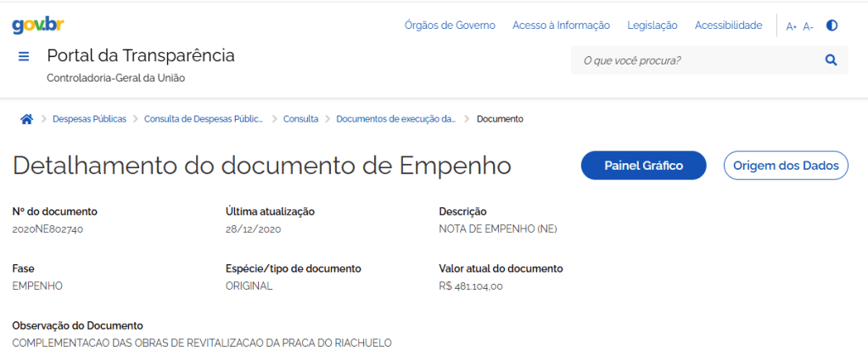Click the gov.br logo
The height and width of the screenshot is (356, 868).
coord(40,25)
